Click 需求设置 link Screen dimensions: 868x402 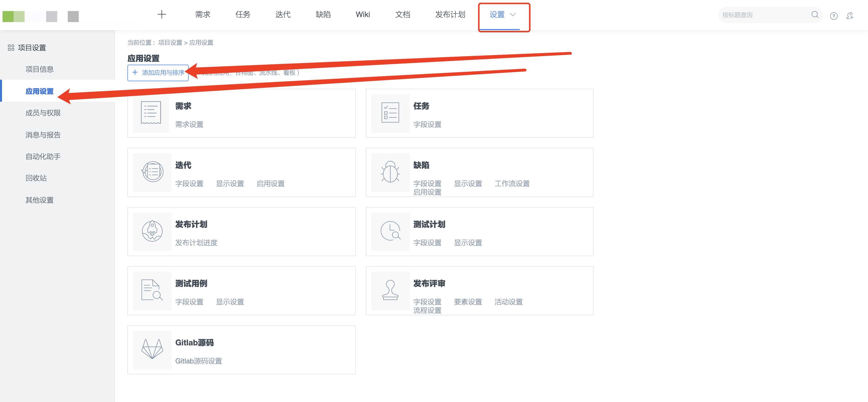pyautogui.click(x=189, y=124)
